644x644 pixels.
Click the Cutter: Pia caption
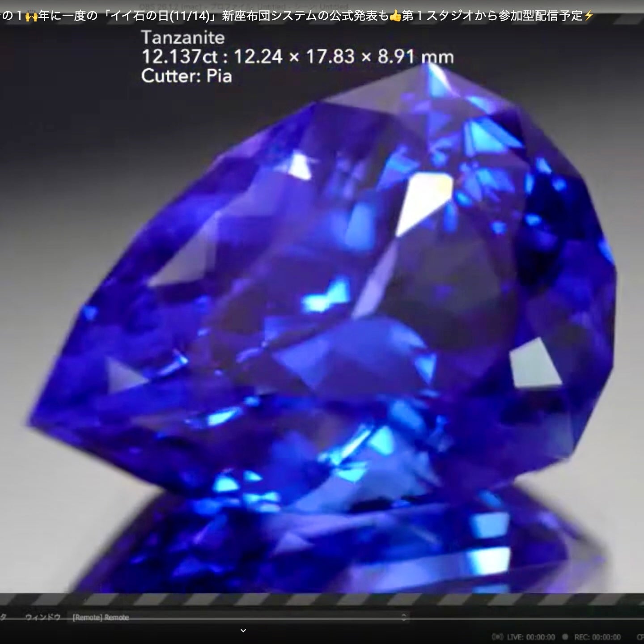tap(186, 76)
